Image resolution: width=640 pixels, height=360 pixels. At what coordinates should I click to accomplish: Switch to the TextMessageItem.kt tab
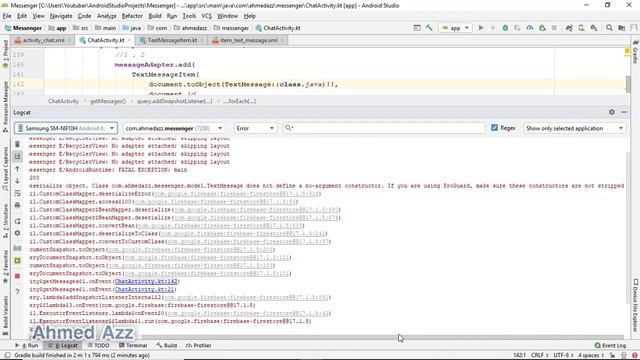pos(172,40)
